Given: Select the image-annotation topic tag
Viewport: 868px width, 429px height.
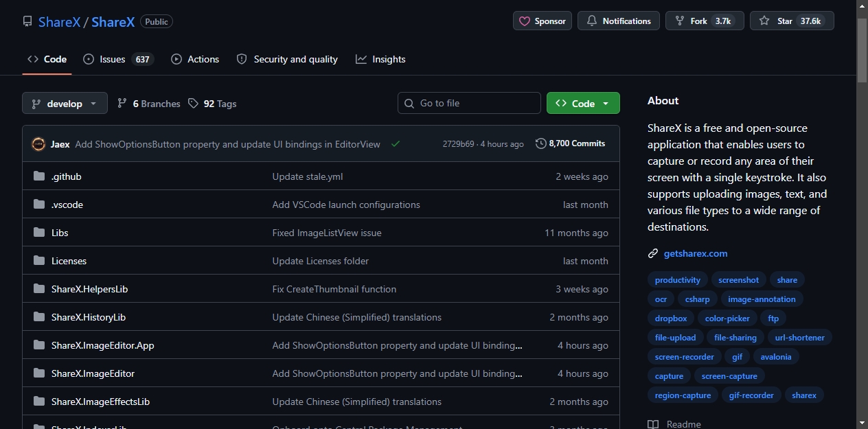Looking at the screenshot, I should point(762,299).
